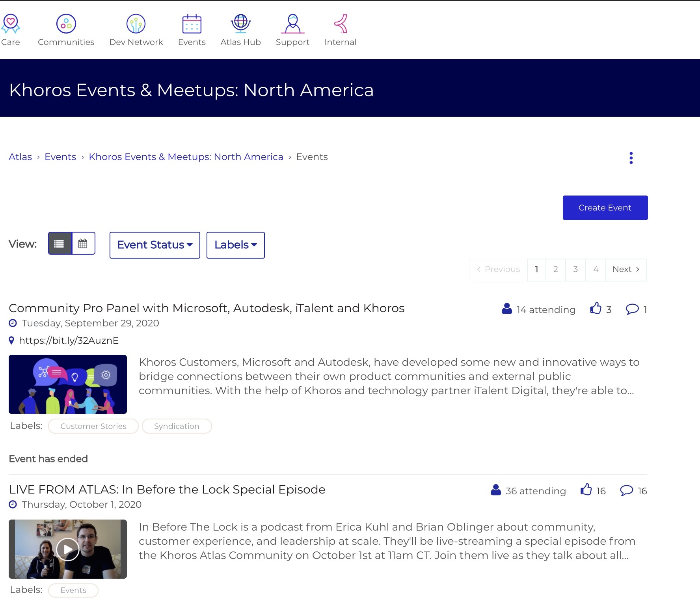This screenshot has height=611, width=700.
Task: Select page 1 in pagination
Action: (x=536, y=270)
